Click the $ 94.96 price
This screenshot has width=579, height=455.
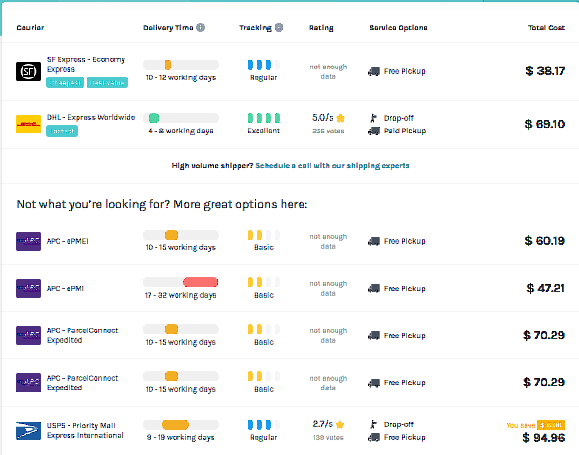[x=544, y=438]
